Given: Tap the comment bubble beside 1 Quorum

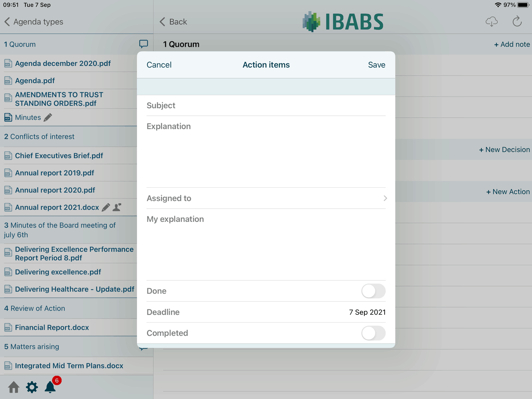Looking at the screenshot, I should [144, 44].
